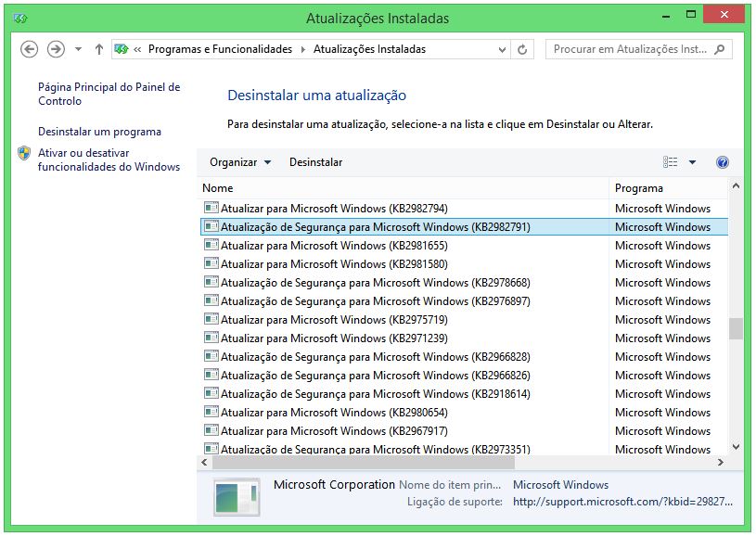This screenshot has width=756, height=536.
Task: Click the Desinstalar button
Action: coord(315,162)
